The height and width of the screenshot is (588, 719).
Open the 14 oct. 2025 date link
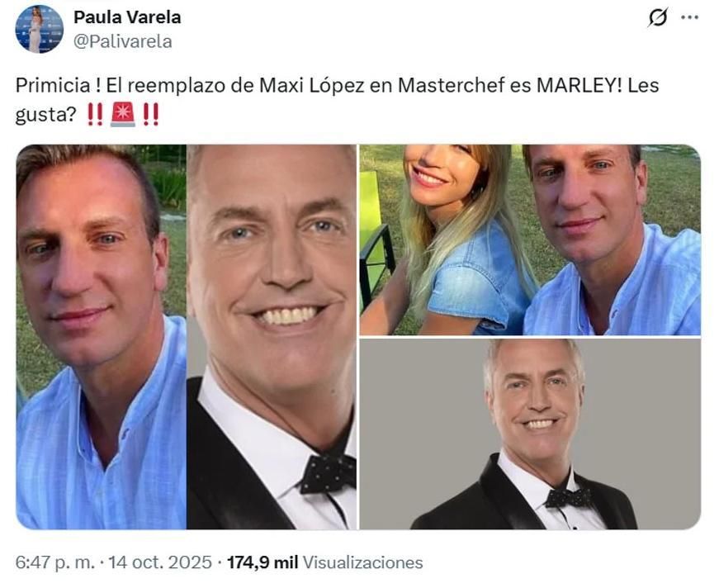[160, 562]
